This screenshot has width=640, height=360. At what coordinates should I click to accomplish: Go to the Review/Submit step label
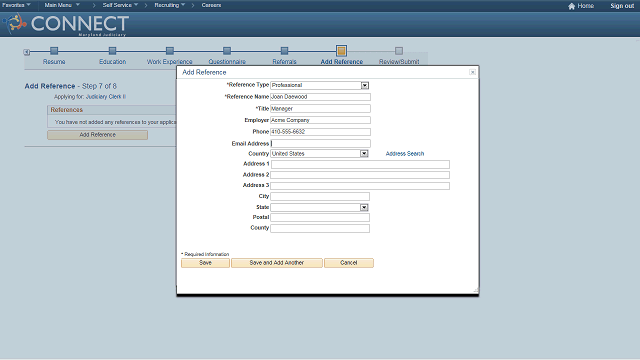[399, 62]
